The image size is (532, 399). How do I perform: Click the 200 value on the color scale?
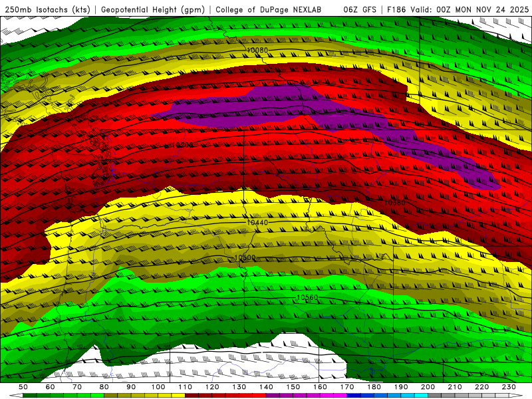(428, 387)
